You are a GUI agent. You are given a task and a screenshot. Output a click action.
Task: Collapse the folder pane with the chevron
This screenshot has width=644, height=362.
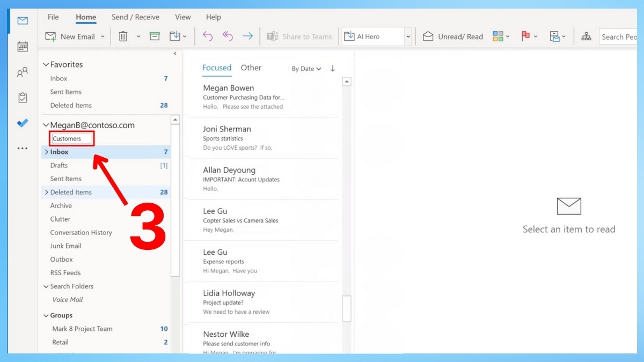click(175, 54)
